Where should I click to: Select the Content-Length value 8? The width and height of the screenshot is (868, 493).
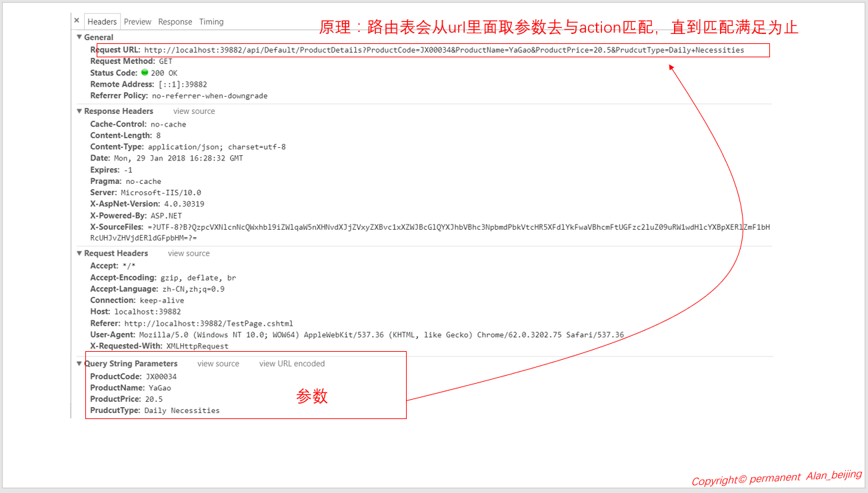158,136
